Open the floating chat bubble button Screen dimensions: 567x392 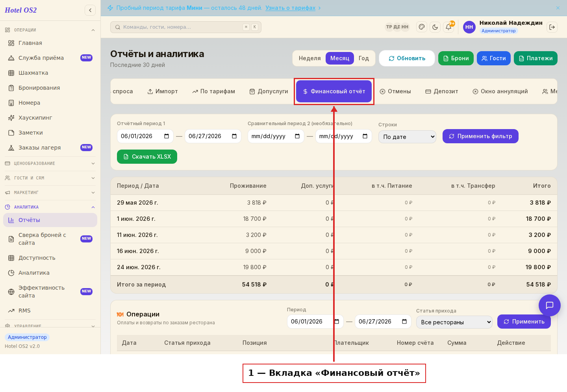coord(550,305)
